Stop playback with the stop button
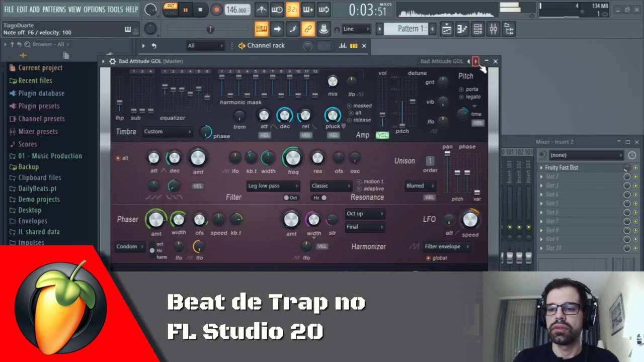Image resolution: width=644 pixels, height=362 pixels. click(200, 10)
